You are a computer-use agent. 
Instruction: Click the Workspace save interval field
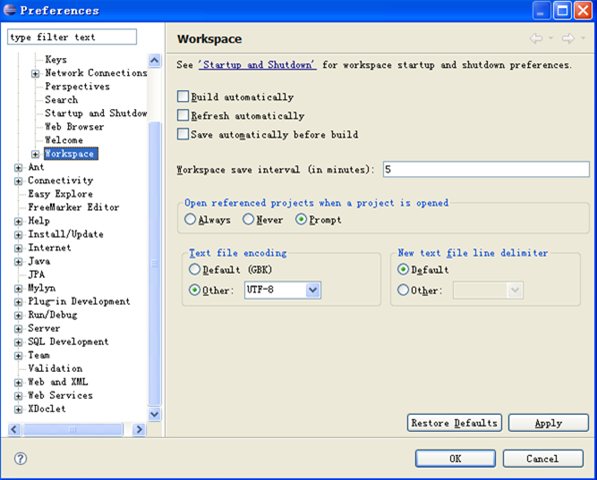tap(486, 169)
